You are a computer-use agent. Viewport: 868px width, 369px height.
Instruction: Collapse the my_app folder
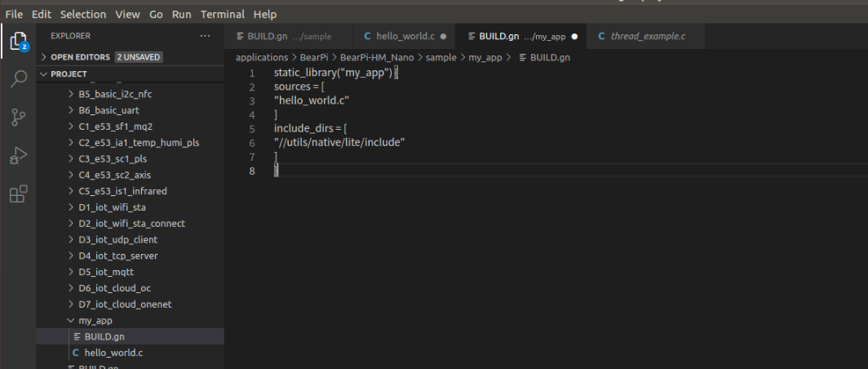click(x=95, y=320)
